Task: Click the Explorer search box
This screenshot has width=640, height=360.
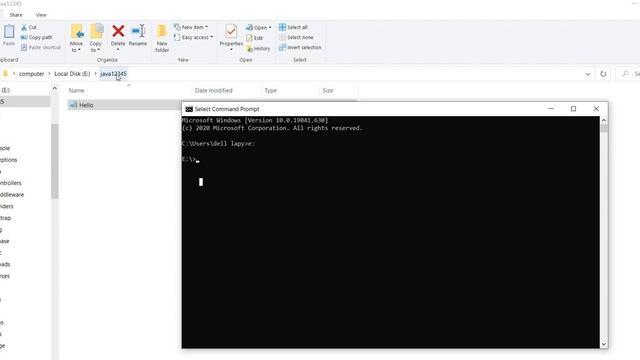Action: click(629, 74)
